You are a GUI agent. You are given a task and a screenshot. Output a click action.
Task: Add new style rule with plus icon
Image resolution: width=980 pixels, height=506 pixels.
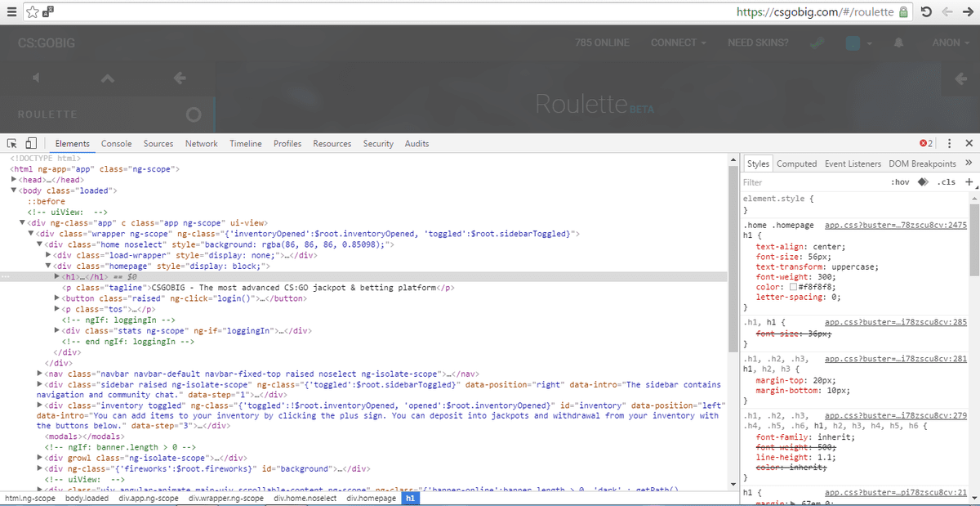tap(969, 182)
